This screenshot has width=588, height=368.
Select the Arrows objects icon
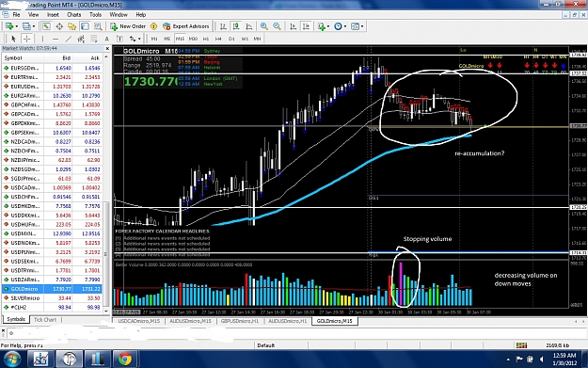pos(133,39)
